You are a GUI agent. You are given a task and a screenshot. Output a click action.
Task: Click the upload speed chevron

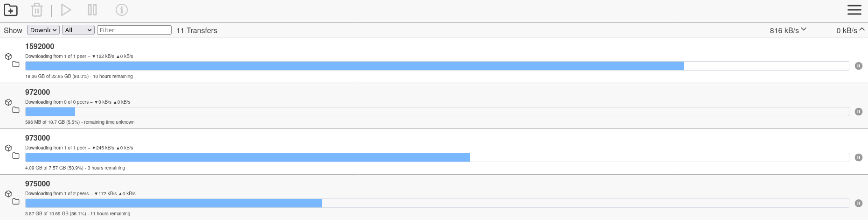pos(862,29)
